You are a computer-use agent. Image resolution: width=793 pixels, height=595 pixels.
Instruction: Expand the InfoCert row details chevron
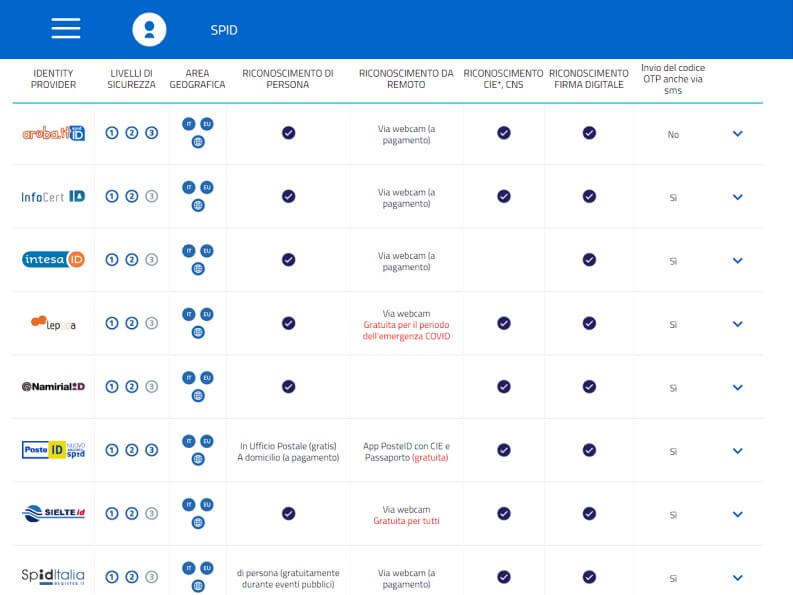pyautogui.click(x=738, y=197)
